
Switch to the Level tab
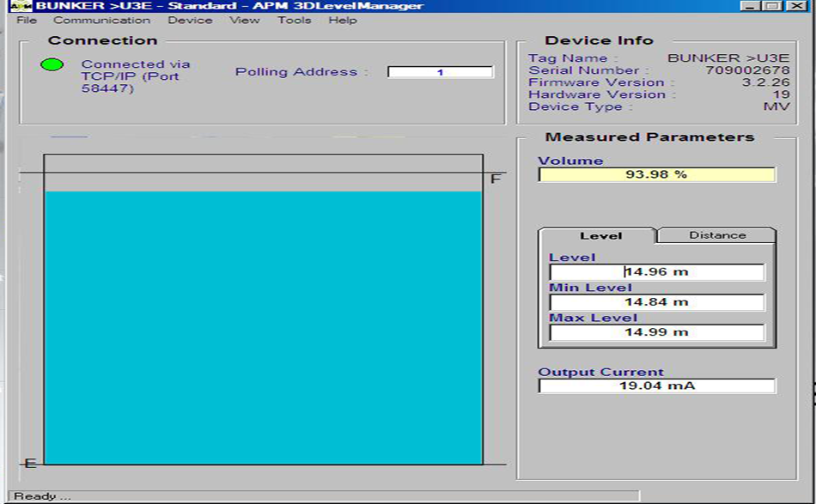pyautogui.click(x=599, y=235)
